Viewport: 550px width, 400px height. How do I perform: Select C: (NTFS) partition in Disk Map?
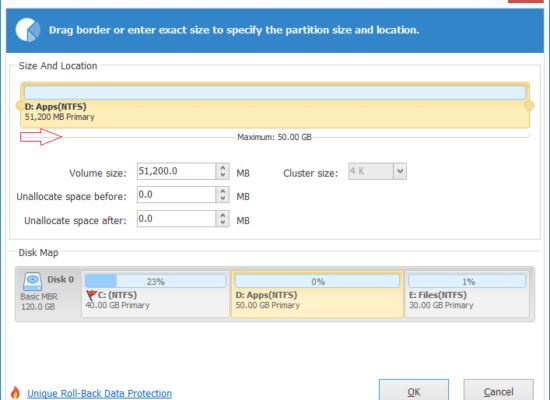[x=156, y=294]
